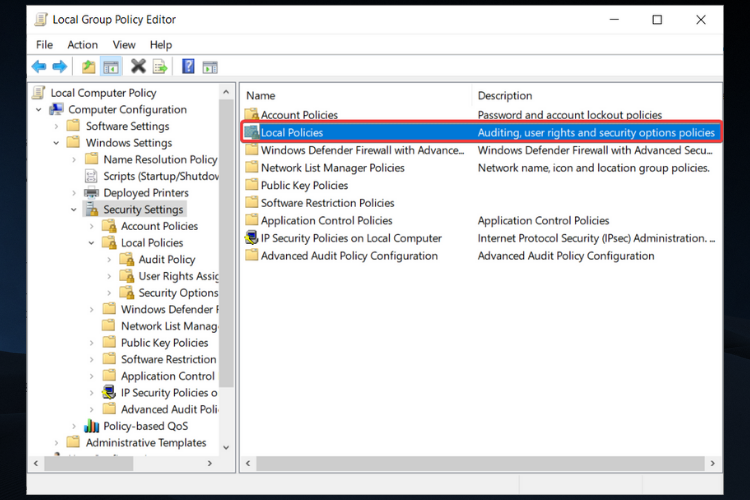
Task: Select Software Restriction tree item
Action: pos(168,359)
